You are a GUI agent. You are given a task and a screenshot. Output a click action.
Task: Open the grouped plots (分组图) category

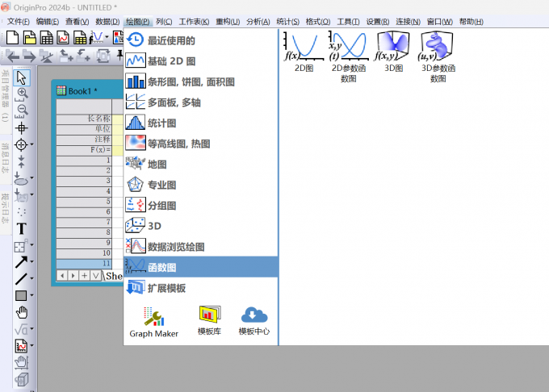pyautogui.click(x=201, y=206)
